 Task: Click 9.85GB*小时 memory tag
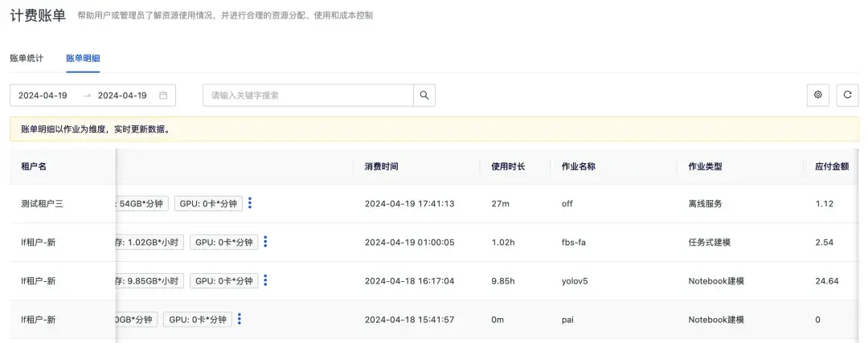pyautogui.click(x=149, y=281)
